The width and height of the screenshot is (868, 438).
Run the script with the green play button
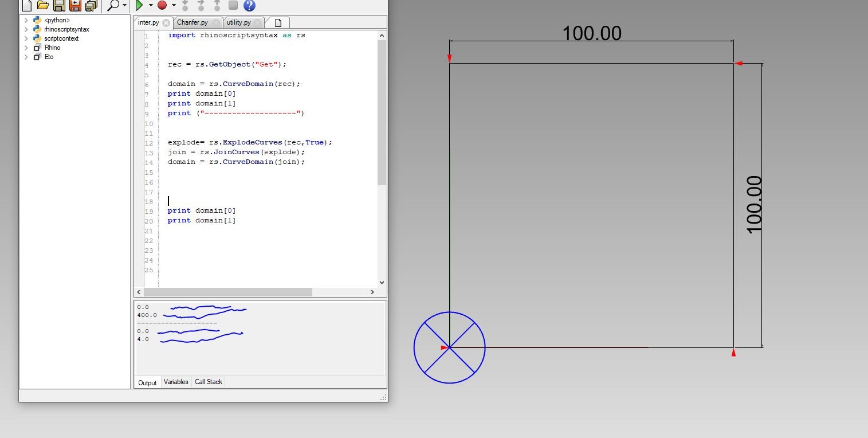[x=139, y=5]
